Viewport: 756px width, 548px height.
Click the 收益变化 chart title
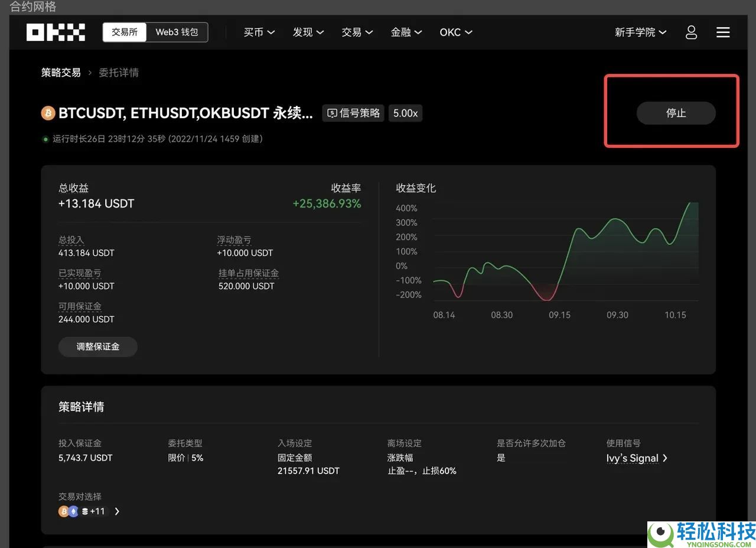click(416, 188)
